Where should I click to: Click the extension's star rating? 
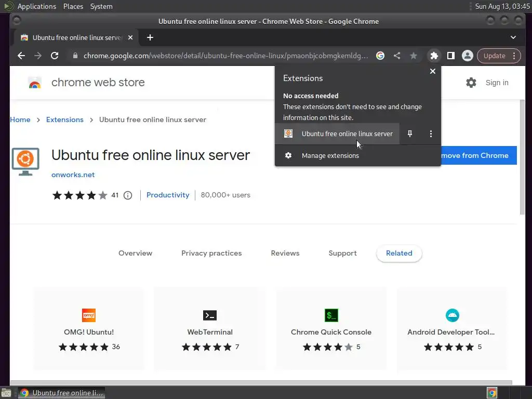pyautogui.click(x=79, y=195)
